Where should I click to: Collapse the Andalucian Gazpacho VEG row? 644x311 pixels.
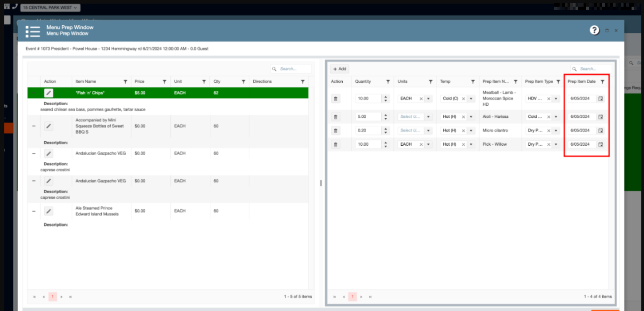34,154
